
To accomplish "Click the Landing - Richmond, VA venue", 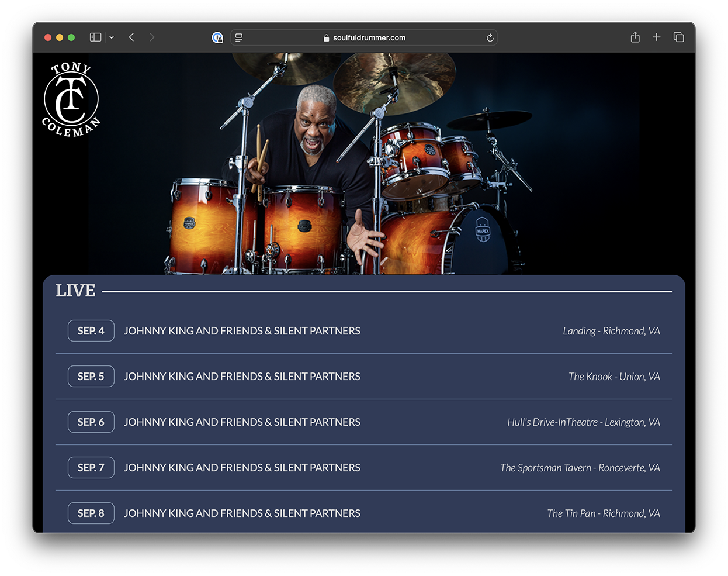I will coord(611,331).
